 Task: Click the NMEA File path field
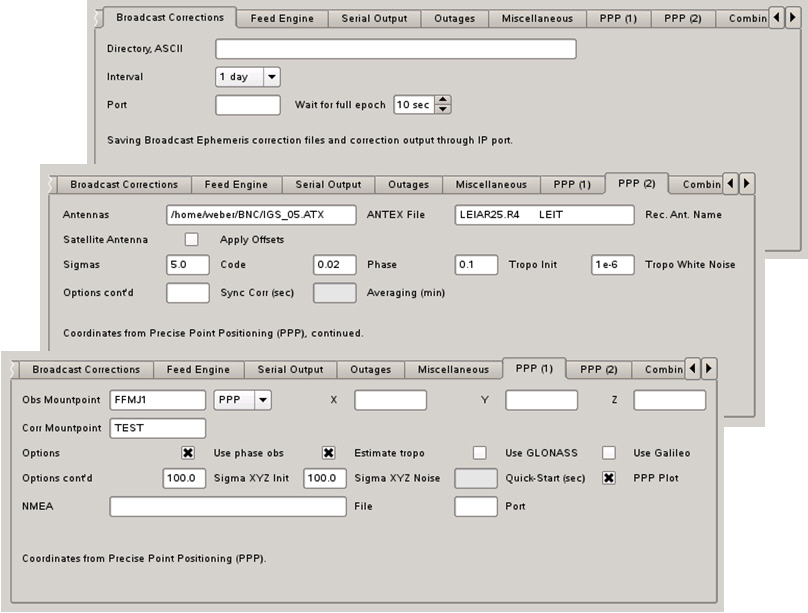point(228,506)
